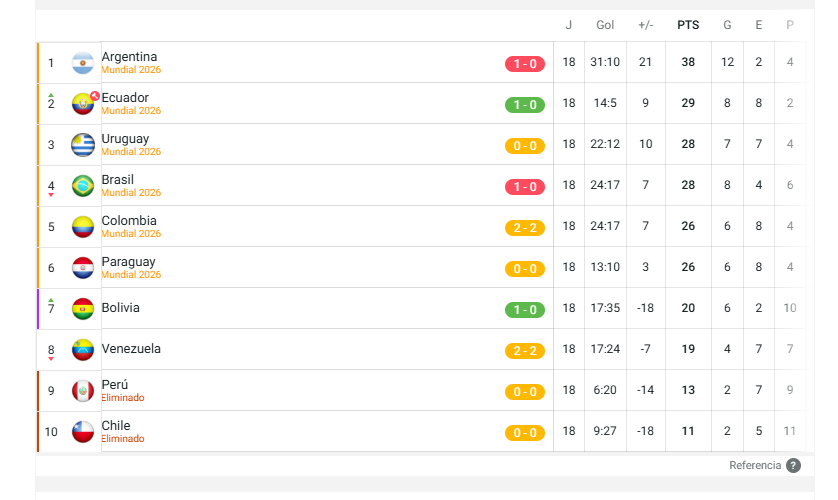Open Colombia's yellow 2-2 result badge
This screenshot has height=500, width=838.
(x=525, y=228)
